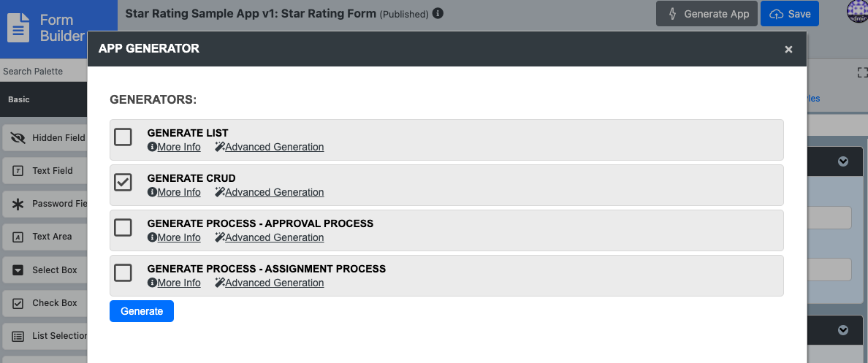The width and height of the screenshot is (868, 363).
Task: Uncheck the Generate CRUD checkbox
Action: coord(123,183)
